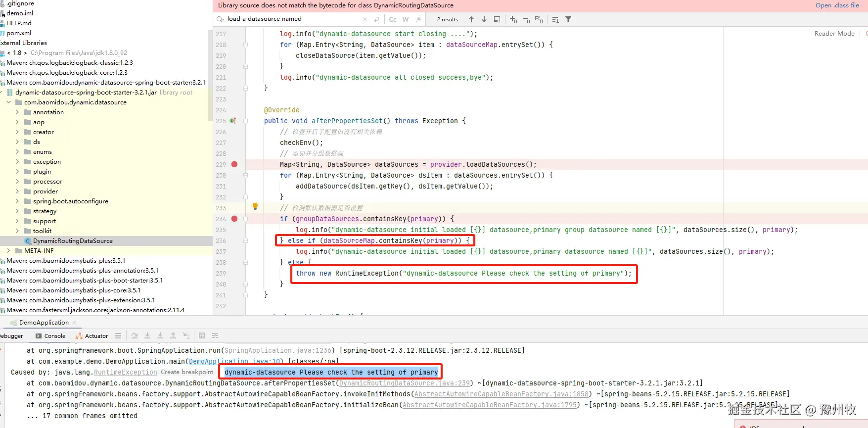Viewport: 868px width, 428px height.
Task: Expand the creator package folder
Action: coord(17,132)
